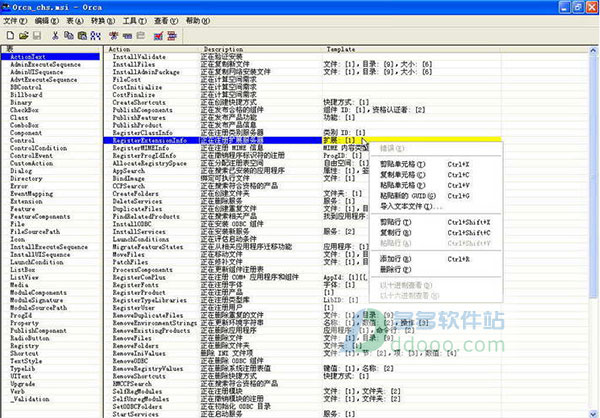Click the last toolbar icon with red and blue bars

coord(172,36)
